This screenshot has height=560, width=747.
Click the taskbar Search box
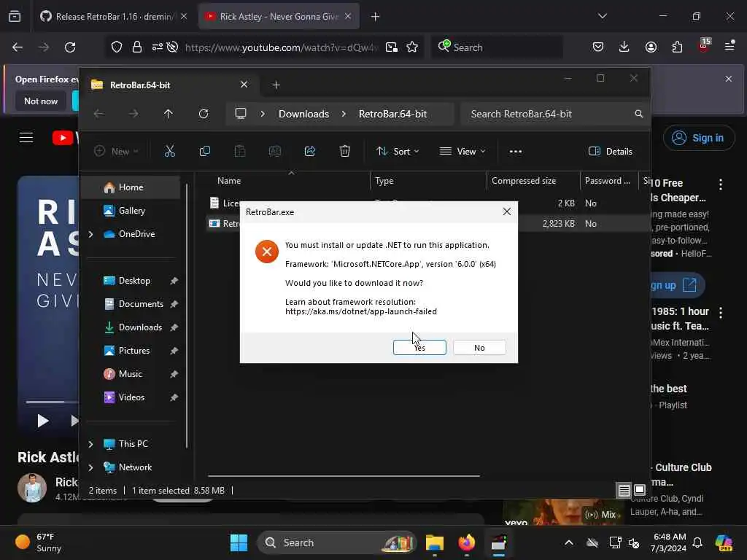(x=337, y=542)
